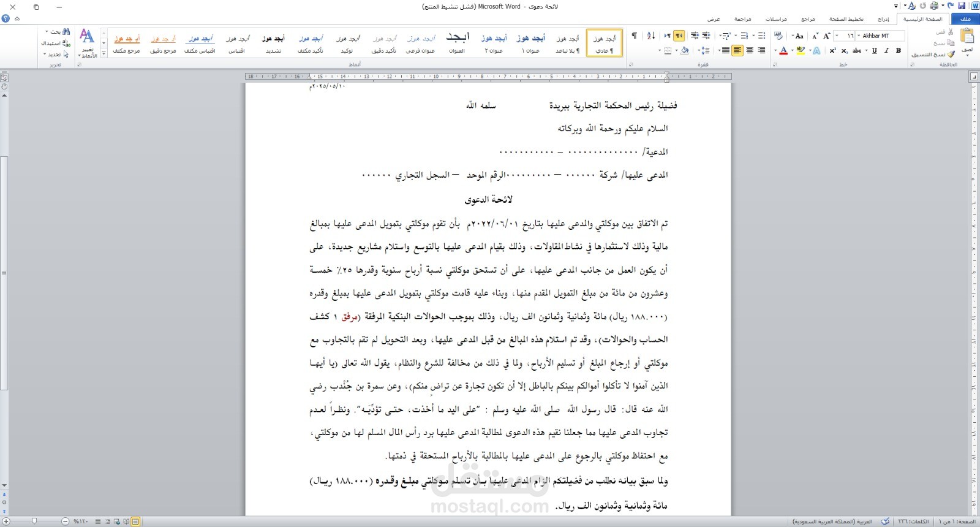Switch to the View (عرض) tab

(714, 19)
